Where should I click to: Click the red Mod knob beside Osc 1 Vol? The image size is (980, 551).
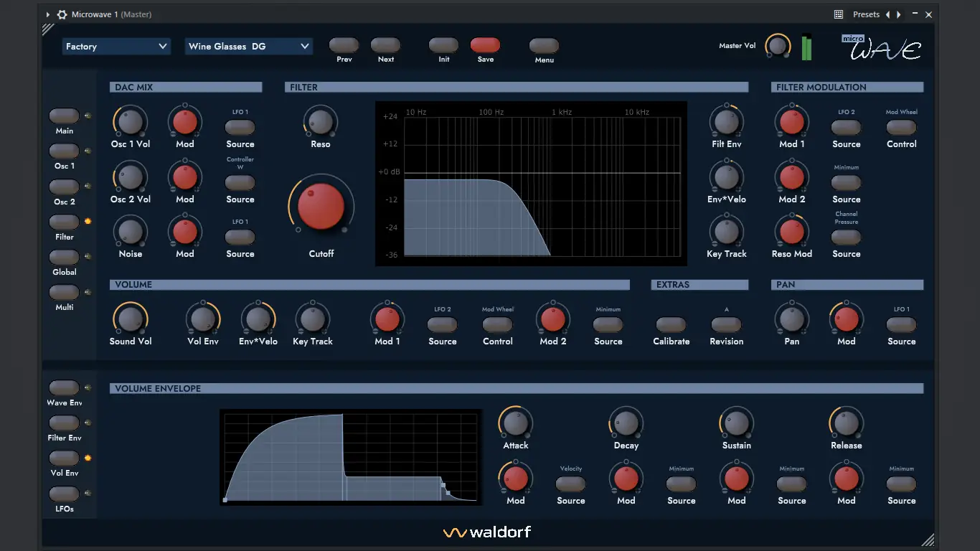coord(185,121)
